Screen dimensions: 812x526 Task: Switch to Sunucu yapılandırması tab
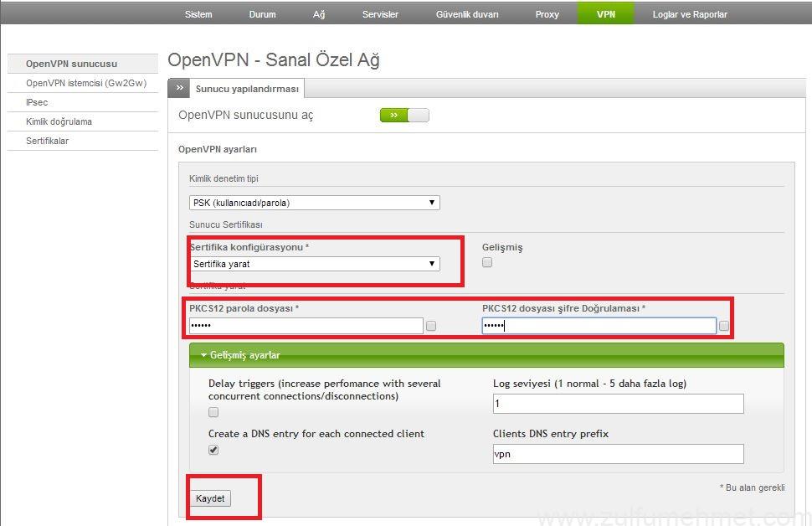pyautogui.click(x=247, y=89)
